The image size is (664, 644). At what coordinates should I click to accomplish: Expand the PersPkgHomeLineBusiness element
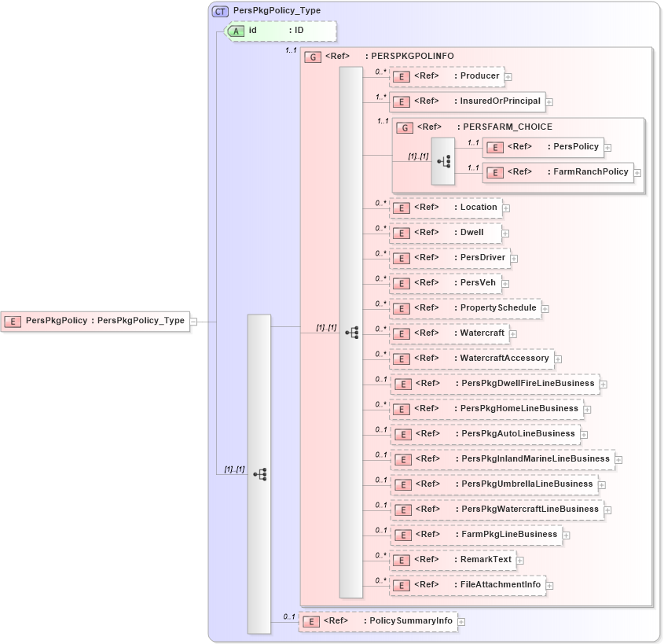[x=589, y=410]
